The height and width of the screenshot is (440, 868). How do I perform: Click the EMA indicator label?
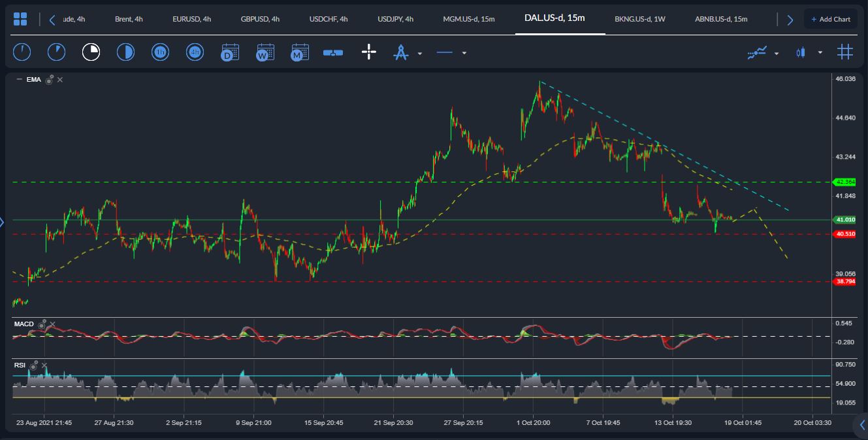[x=34, y=80]
